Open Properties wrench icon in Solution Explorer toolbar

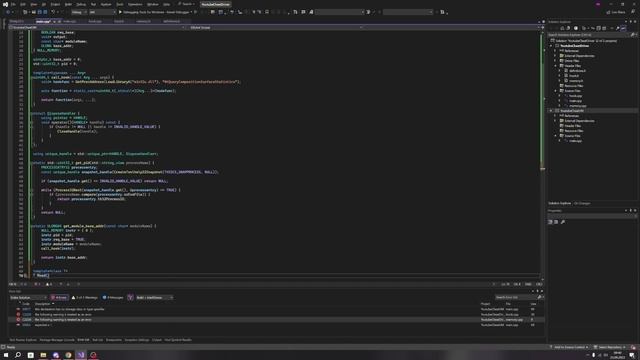pos(618,28)
